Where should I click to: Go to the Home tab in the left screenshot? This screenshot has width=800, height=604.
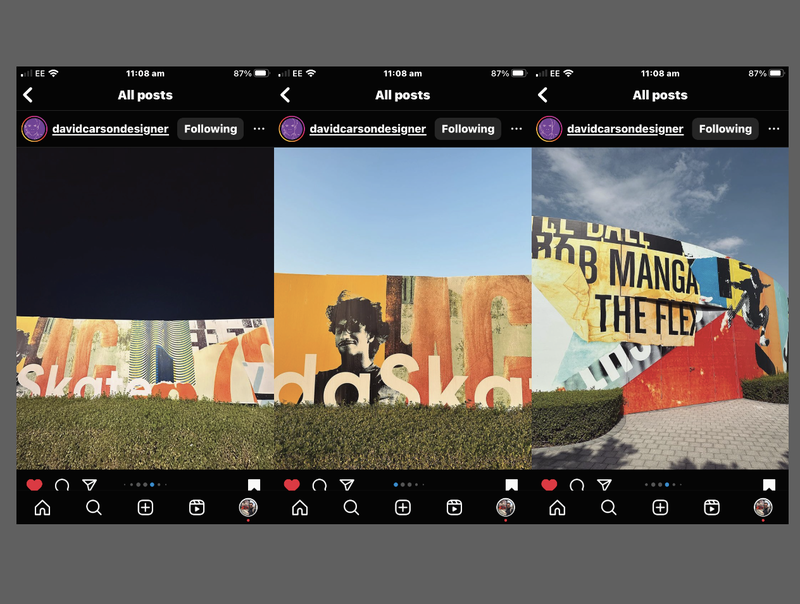coord(42,508)
